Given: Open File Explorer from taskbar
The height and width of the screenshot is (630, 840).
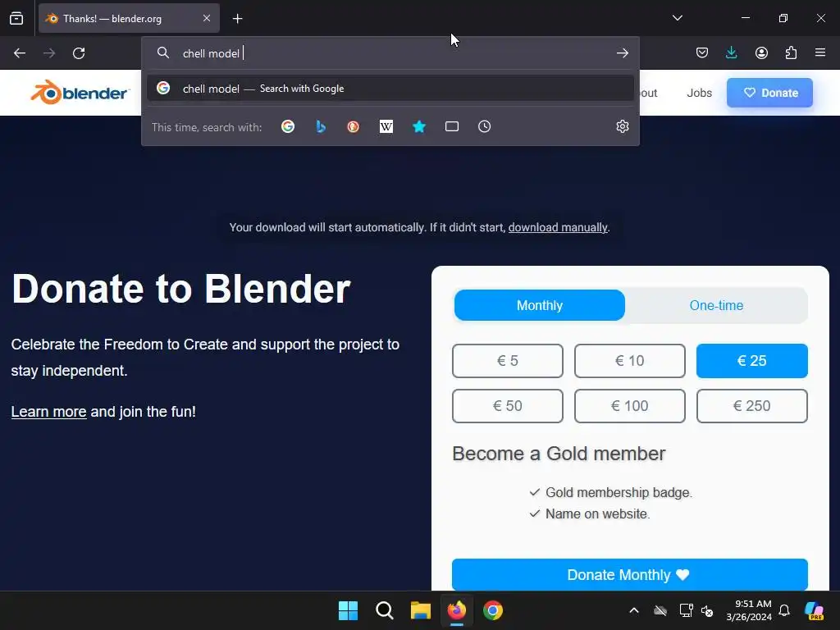Looking at the screenshot, I should (421, 610).
